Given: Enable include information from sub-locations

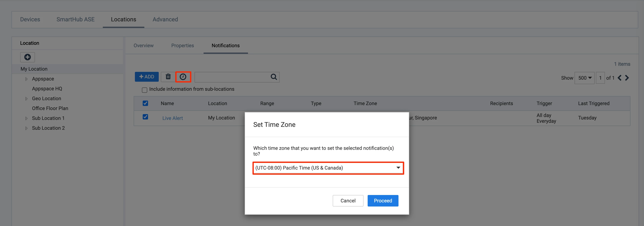Looking at the screenshot, I should coord(145,90).
